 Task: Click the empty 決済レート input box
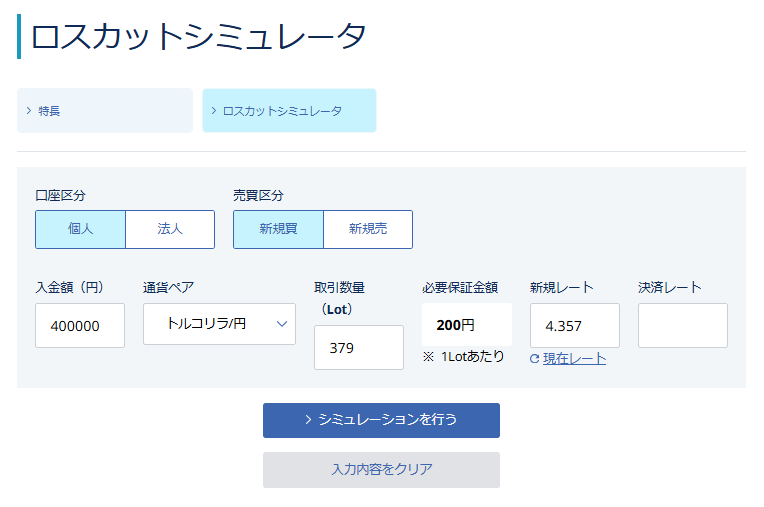tap(682, 326)
